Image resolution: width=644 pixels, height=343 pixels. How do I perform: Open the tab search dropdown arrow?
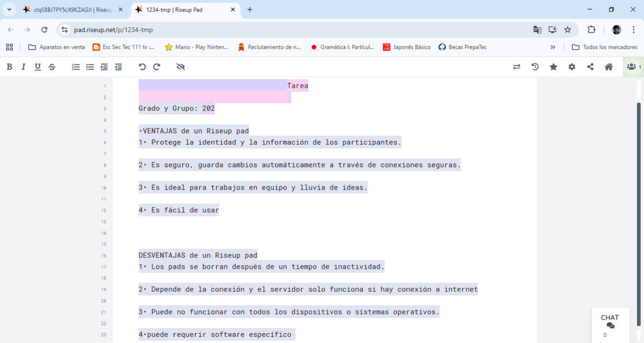point(9,9)
